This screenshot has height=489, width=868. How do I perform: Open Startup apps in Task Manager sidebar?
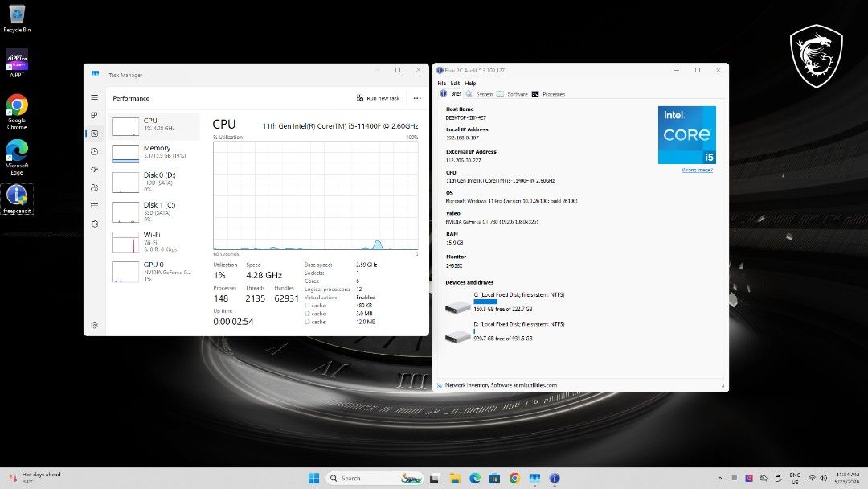tap(95, 170)
